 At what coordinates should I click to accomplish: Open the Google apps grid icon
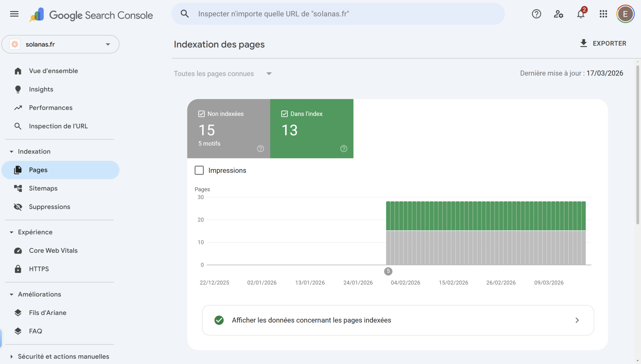[x=603, y=14]
